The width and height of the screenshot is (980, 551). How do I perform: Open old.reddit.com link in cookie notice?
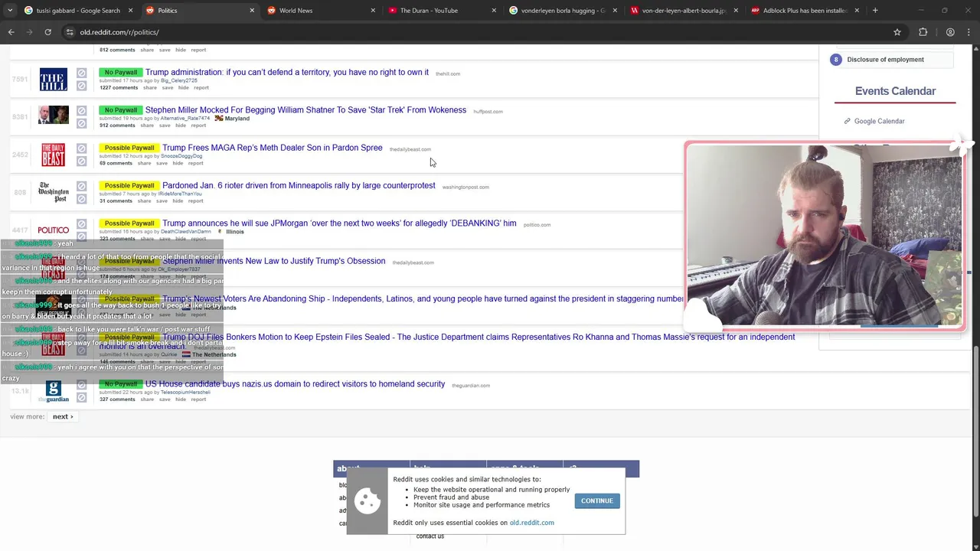[x=531, y=523]
